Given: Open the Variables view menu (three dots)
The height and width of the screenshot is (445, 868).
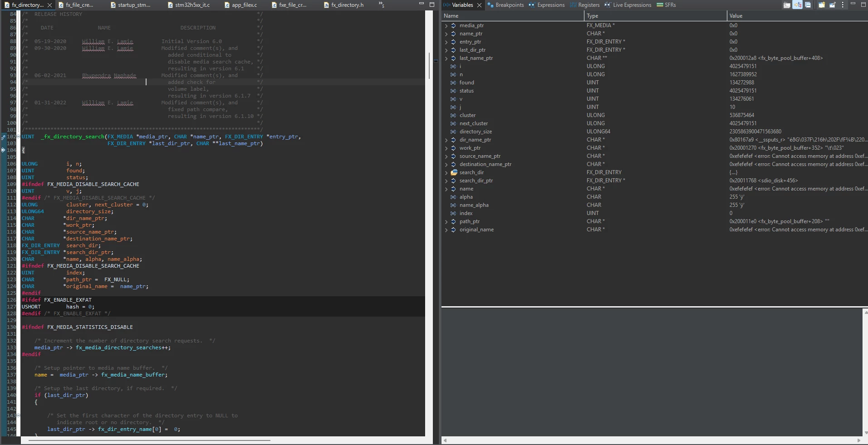Looking at the screenshot, I should (x=843, y=5).
